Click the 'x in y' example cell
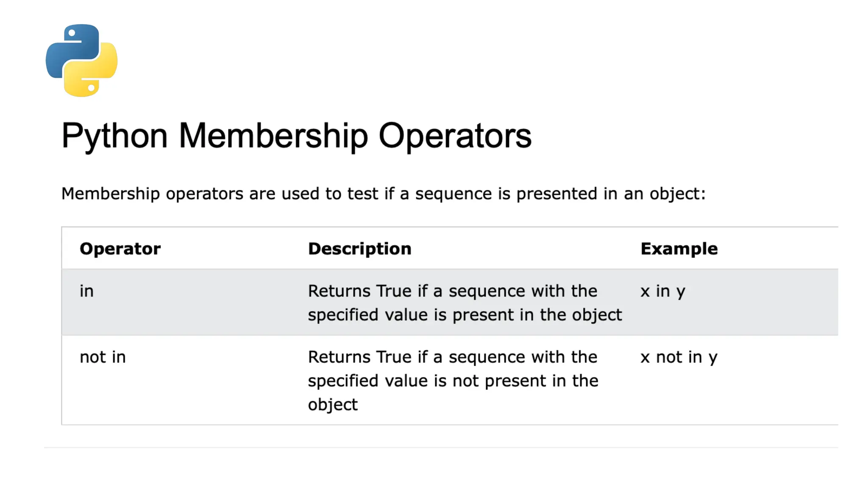This screenshot has height=488, width=868. pyautogui.click(x=663, y=291)
